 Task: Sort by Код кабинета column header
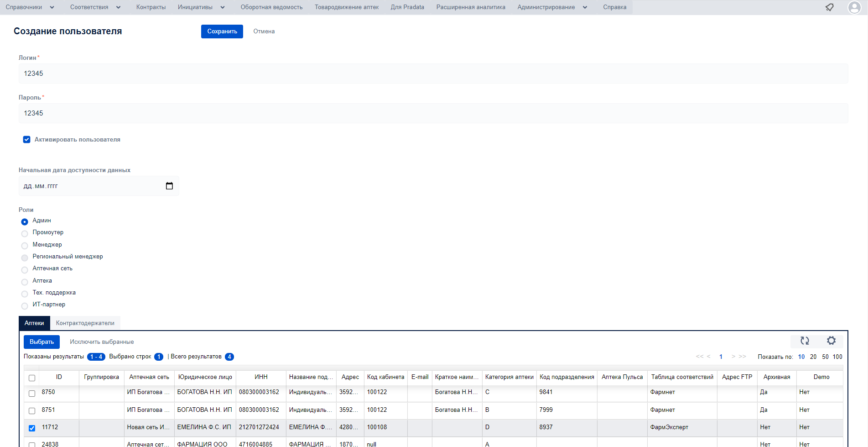(385, 377)
